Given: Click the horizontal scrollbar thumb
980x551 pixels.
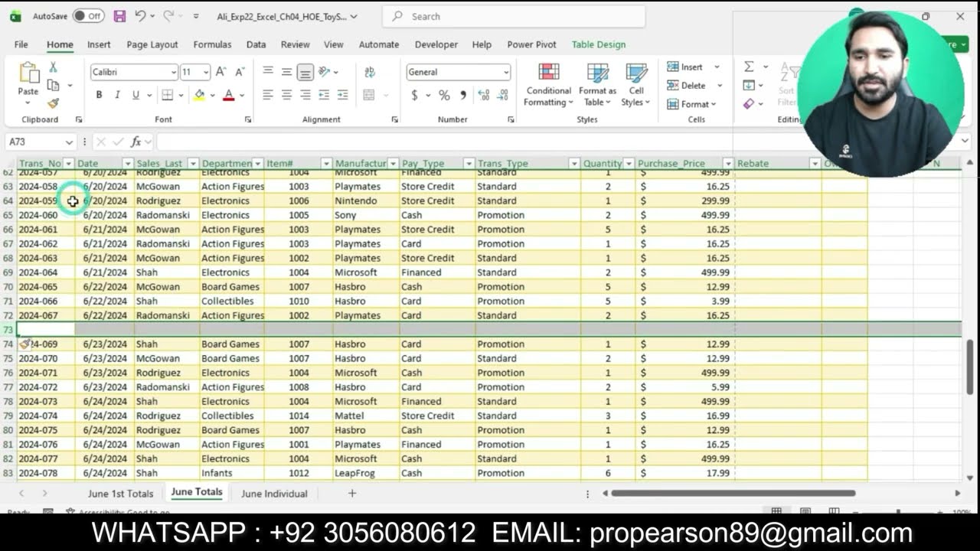Looking at the screenshot, I should click(733, 494).
